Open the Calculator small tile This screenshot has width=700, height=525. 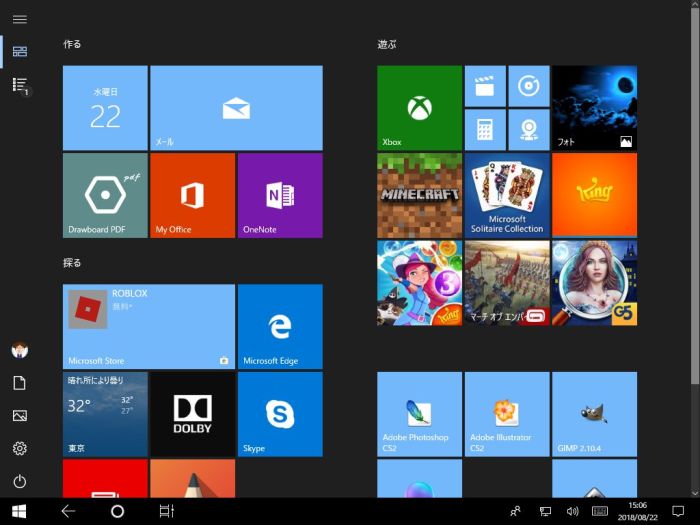tap(485, 130)
